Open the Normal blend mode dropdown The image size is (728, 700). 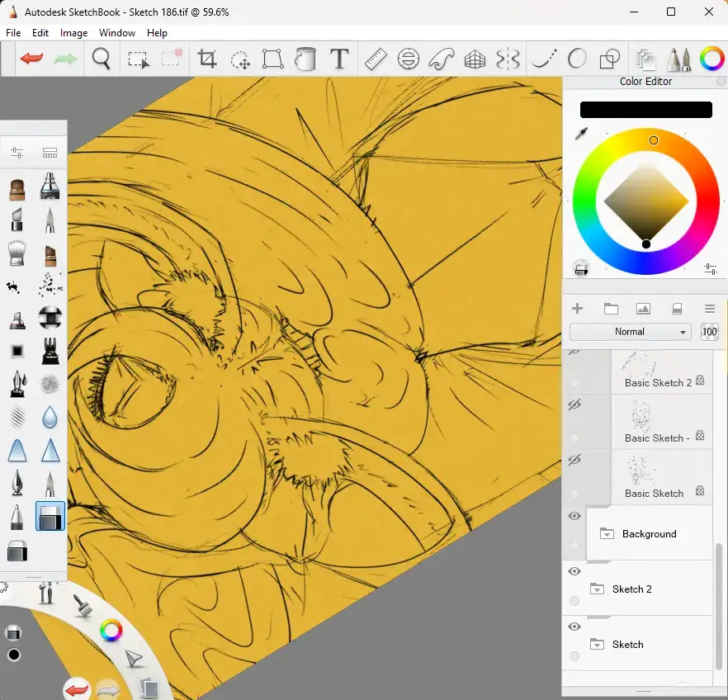click(630, 332)
